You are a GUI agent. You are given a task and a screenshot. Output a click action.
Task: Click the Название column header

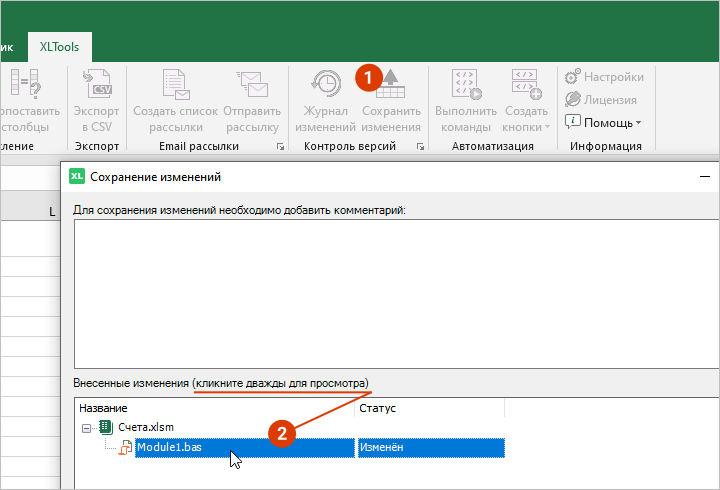pyautogui.click(x=216, y=408)
